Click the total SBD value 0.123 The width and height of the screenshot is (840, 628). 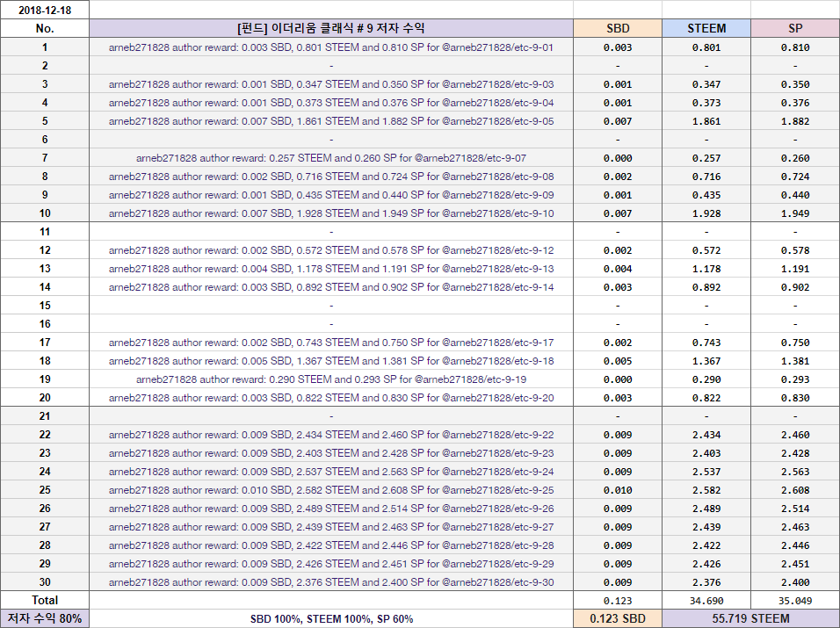tap(618, 602)
